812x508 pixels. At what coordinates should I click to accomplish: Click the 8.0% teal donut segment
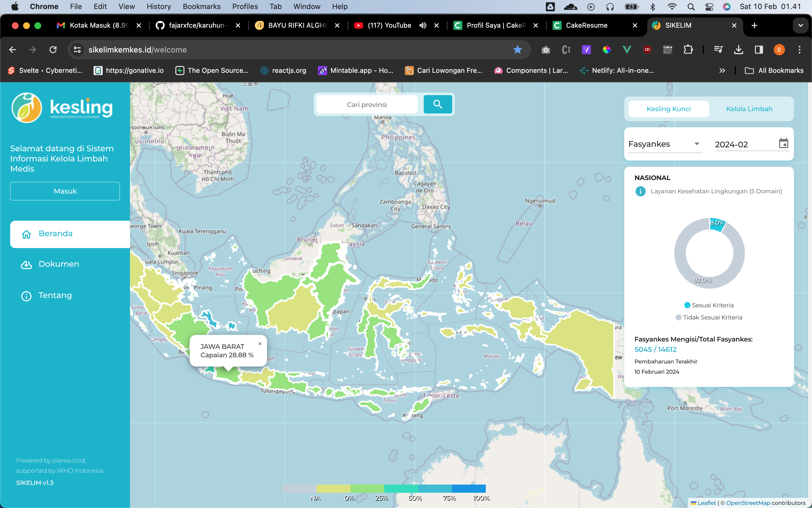pos(717,224)
